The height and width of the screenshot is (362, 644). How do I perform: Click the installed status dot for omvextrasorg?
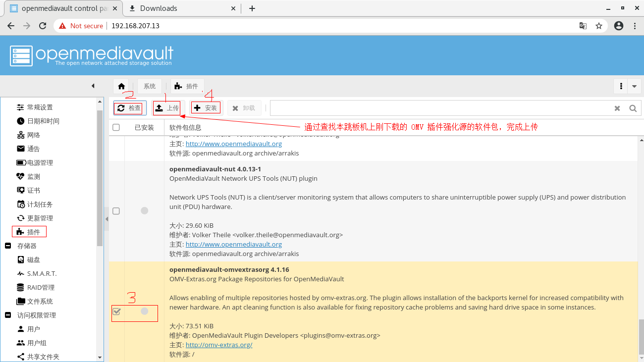click(x=144, y=311)
